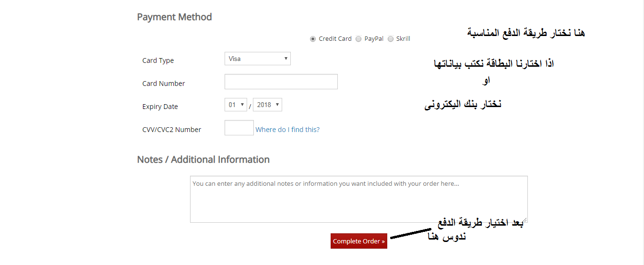Click the Card Number field label
The width and height of the screenshot is (644, 265).
click(164, 84)
